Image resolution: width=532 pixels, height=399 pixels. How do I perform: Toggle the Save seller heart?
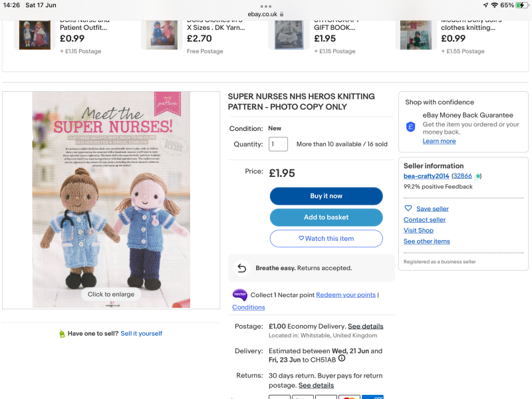pyautogui.click(x=408, y=208)
